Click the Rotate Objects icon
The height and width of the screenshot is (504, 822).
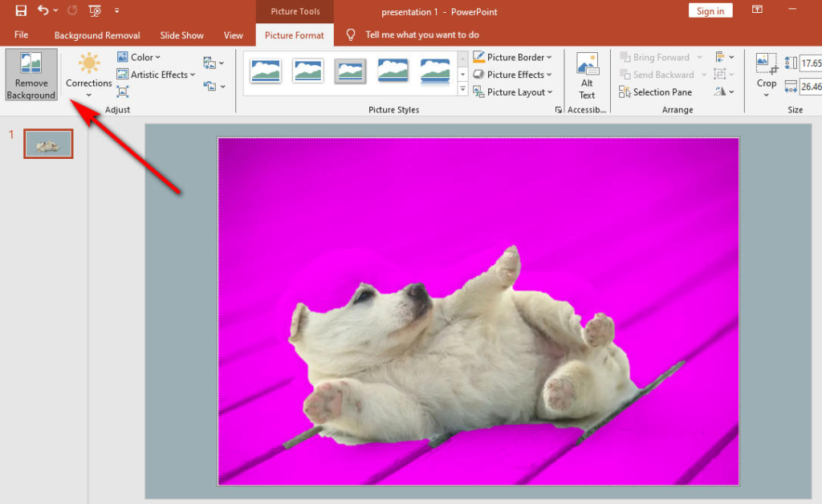(x=720, y=91)
